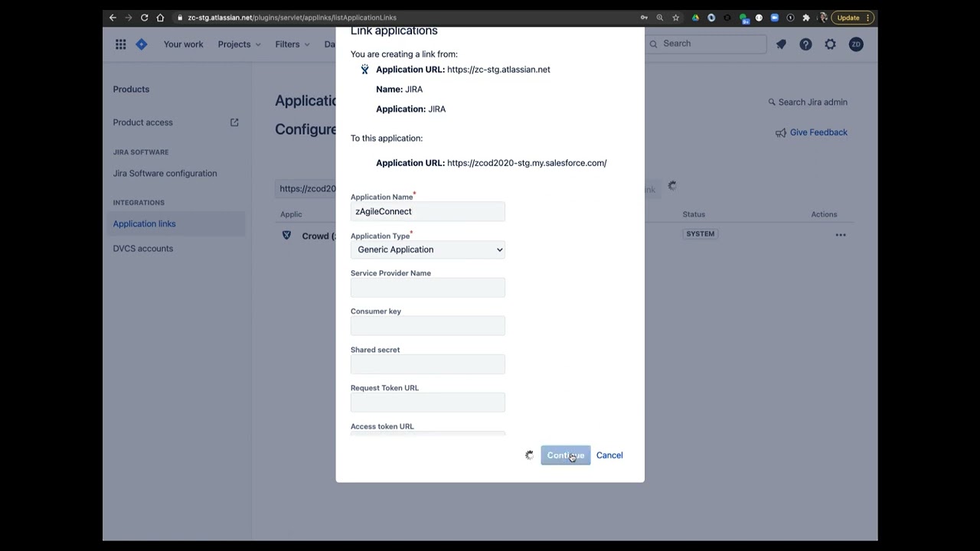980x551 pixels.
Task: Click the Actions column header
Action: pyautogui.click(x=824, y=214)
